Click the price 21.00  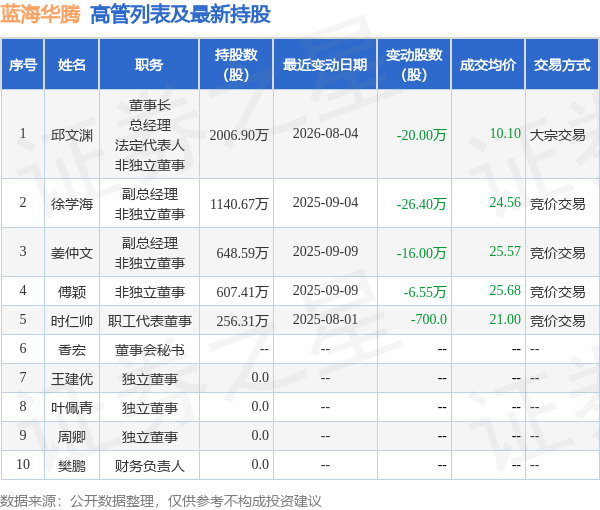point(505,319)
